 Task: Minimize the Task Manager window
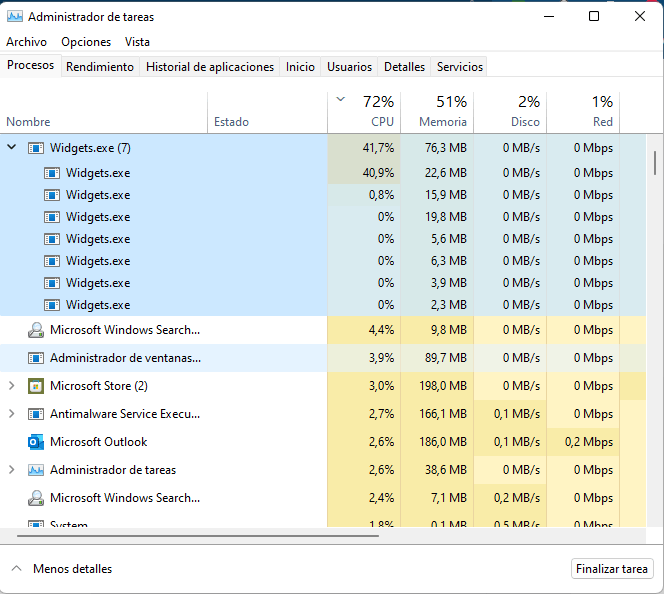[549, 17]
